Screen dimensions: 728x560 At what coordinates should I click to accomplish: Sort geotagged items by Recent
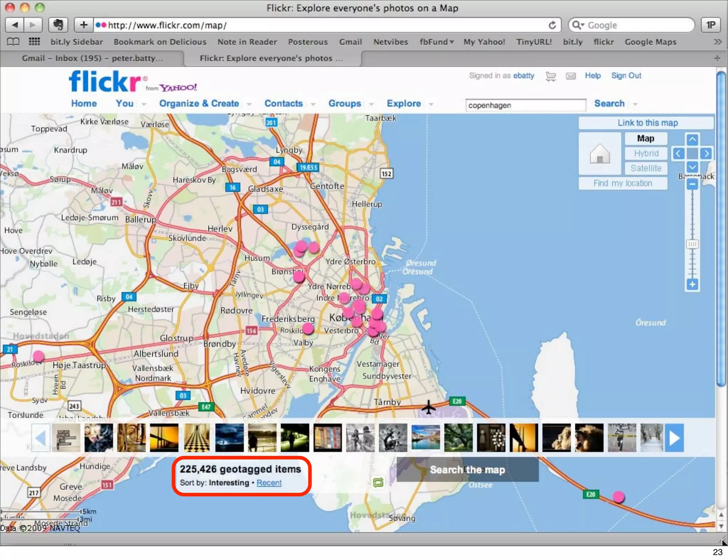point(269,483)
